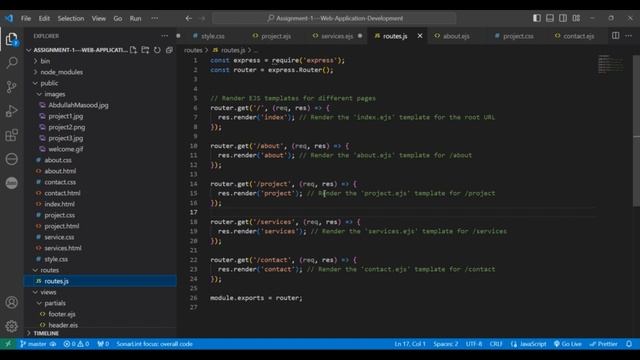The width and height of the screenshot is (640, 360).
Task: Refresh the explorer file tree
Action: tap(157, 50)
